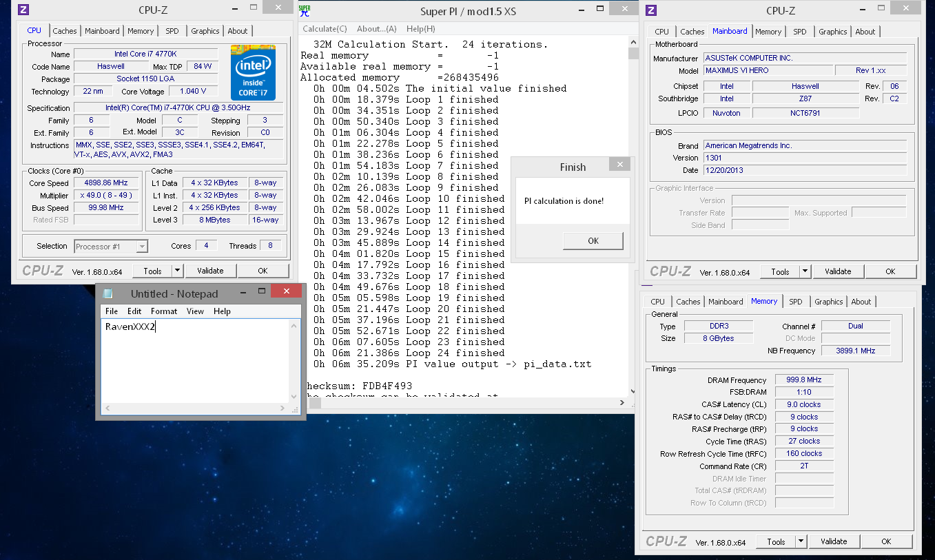Click the Bus Speed value 99.98 MHz
935x560 pixels.
tap(107, 208)
